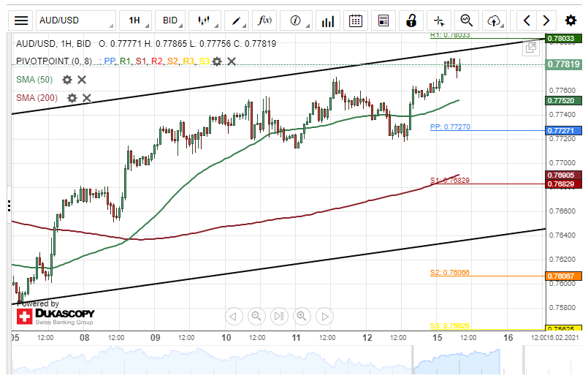Remove the PIVOTPOINT indicator
The image size is (588, 381).
(232, 61)
